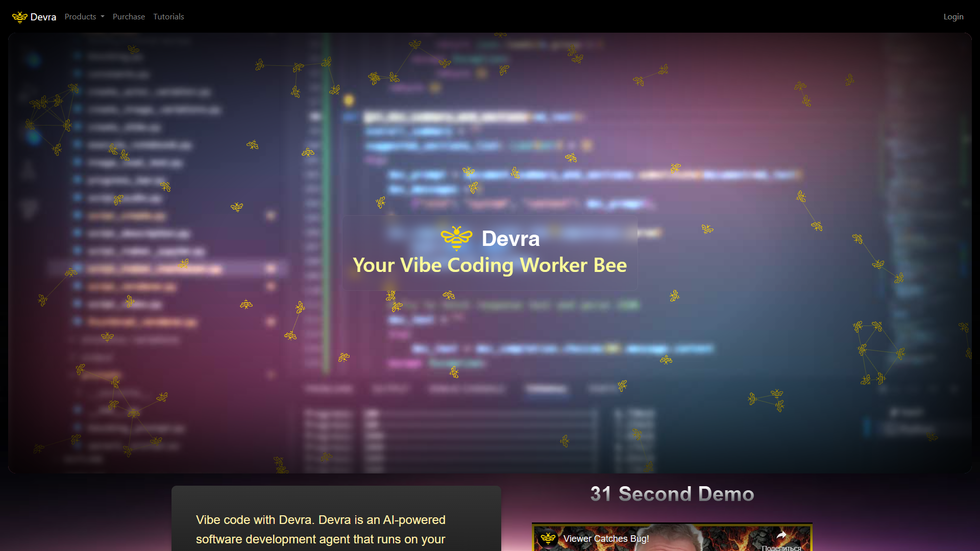Click the large bee icon beside Devra heading

[457, 238]
